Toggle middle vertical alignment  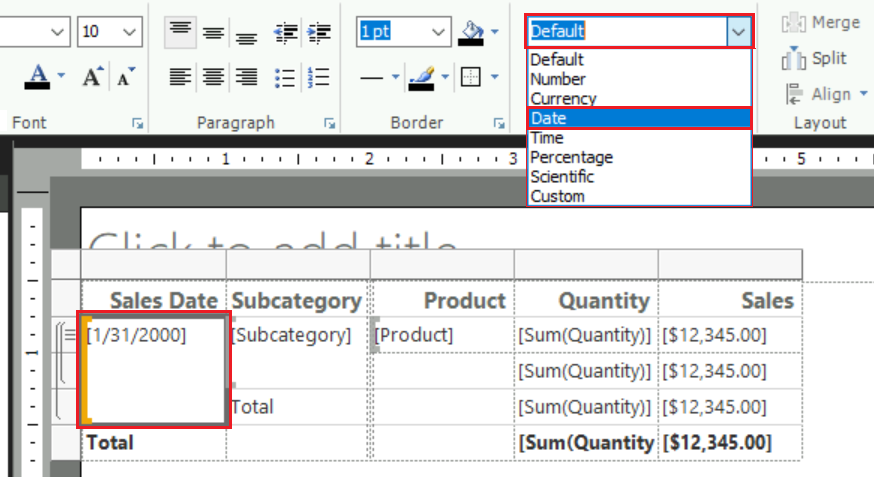[x=213, y=32]
